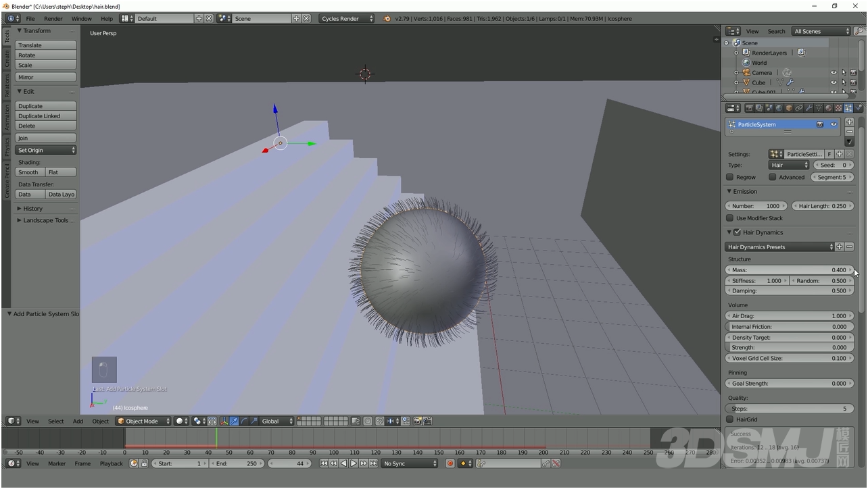
Task: Click the insert keyframe key icon
Action: tap(545, 463)
